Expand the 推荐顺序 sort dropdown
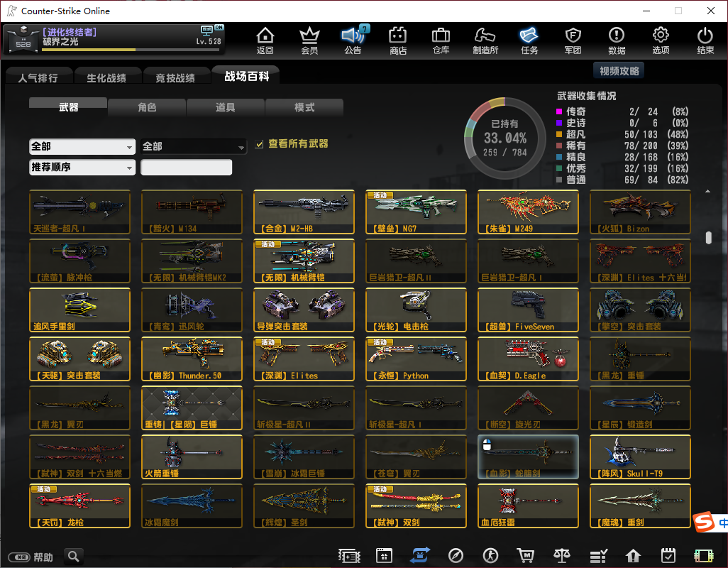 coord(82,168)
